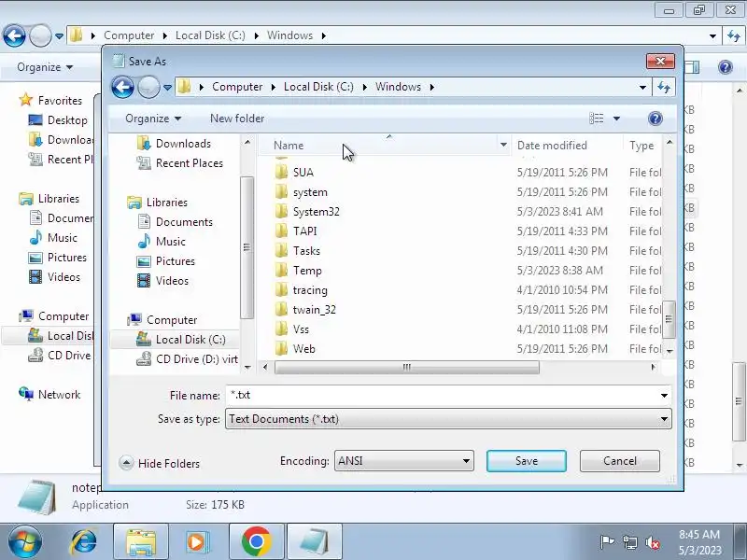
Task: Select Videos library in Save As pane
Action: (172, 281)
